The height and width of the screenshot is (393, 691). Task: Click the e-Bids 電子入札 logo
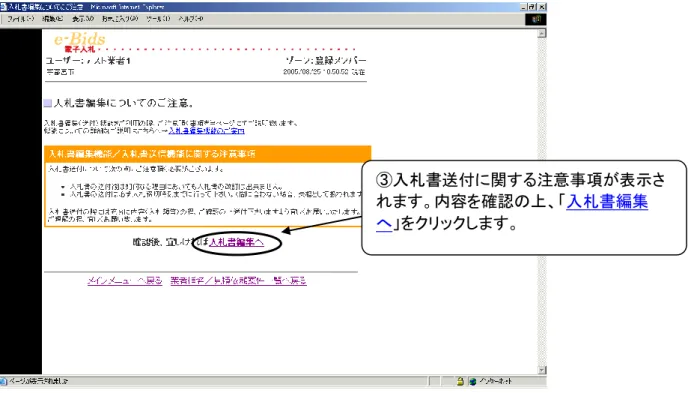(80, 43)
